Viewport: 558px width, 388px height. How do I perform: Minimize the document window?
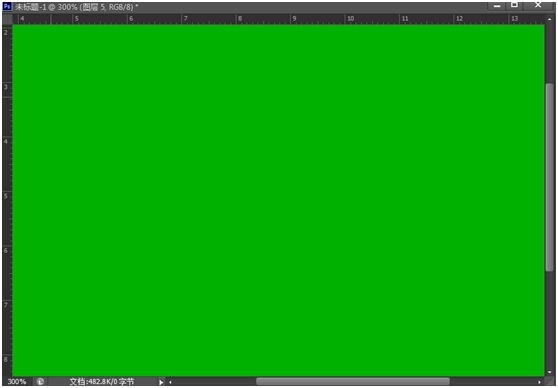[x=497, y=6]
